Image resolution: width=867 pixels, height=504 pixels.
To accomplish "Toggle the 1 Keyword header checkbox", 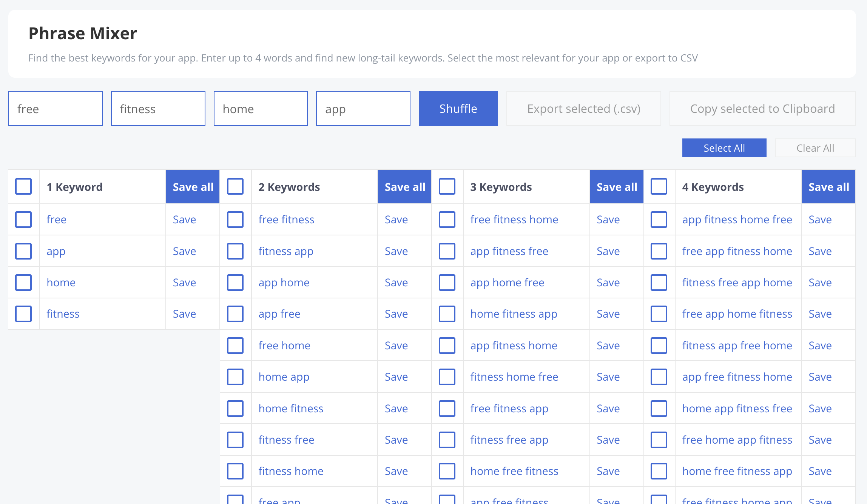I will click(23, 186).
